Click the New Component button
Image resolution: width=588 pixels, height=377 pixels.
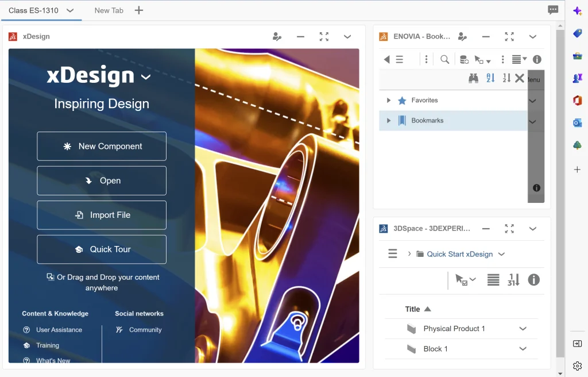[x=102, y=146]
